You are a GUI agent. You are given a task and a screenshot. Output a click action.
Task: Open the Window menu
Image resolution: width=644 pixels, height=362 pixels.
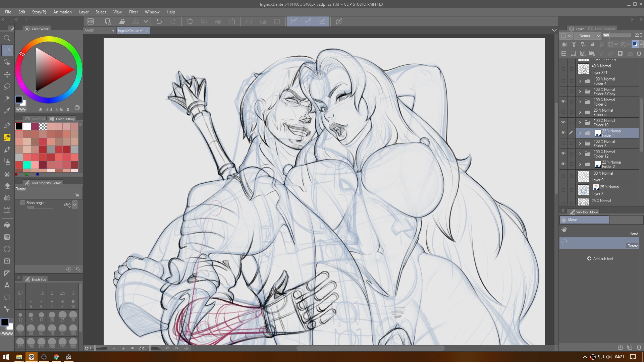coord(152,12)
